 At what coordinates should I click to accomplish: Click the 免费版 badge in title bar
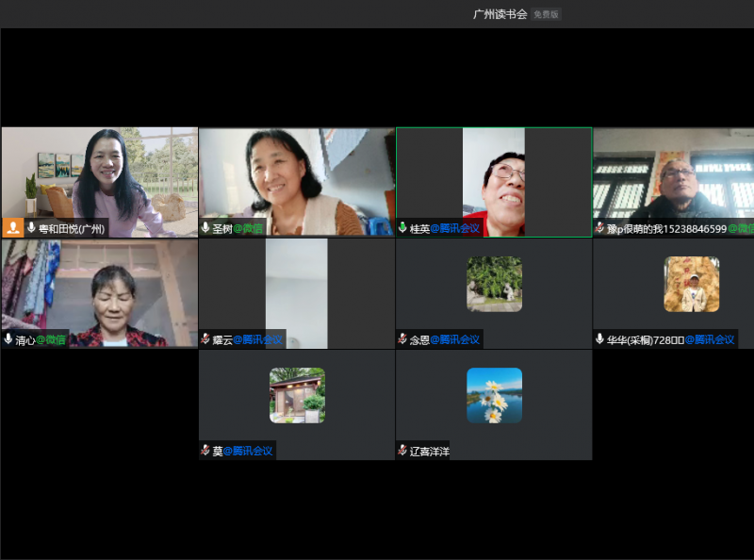point(546,14)
